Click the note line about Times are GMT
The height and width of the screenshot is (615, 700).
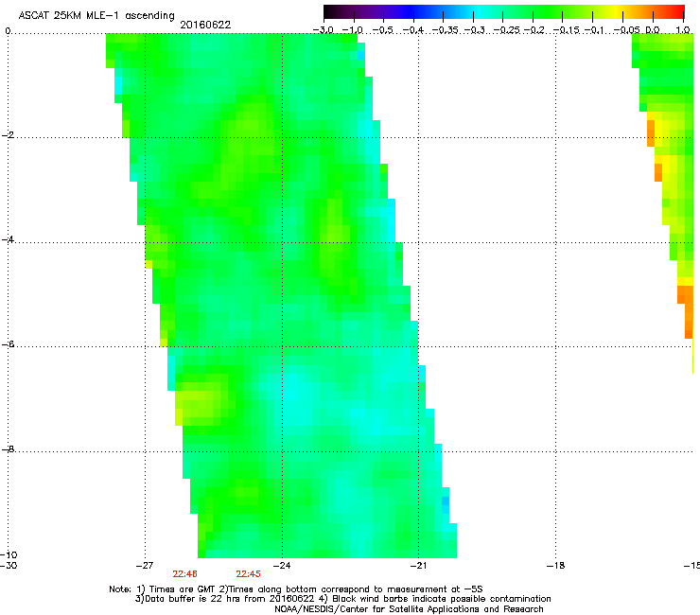click(x=296, y=589)
